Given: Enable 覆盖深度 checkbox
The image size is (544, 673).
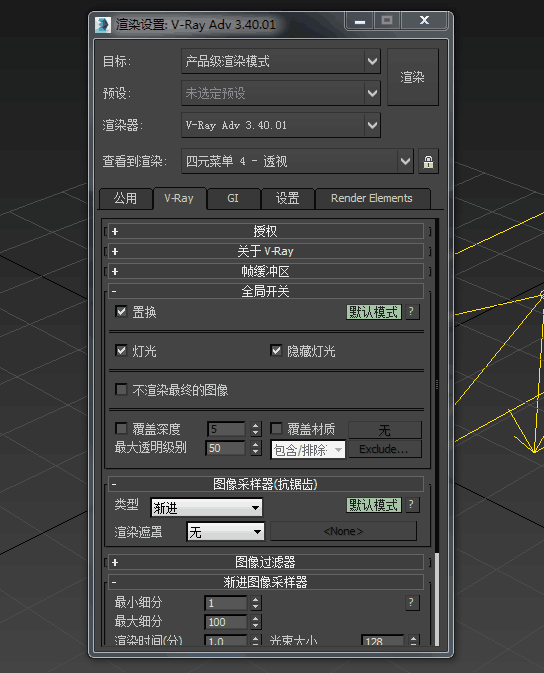Looking at the screenshot, I should (122, 428).
